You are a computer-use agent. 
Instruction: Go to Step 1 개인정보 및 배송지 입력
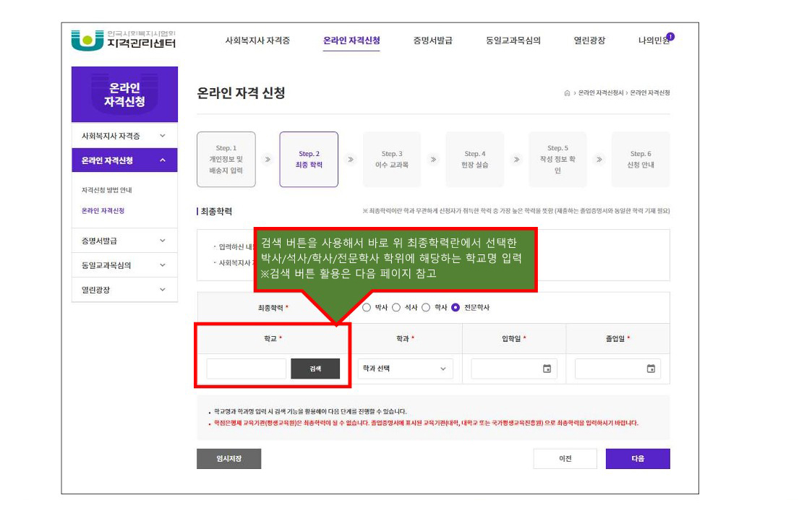(x=226, y=160)
